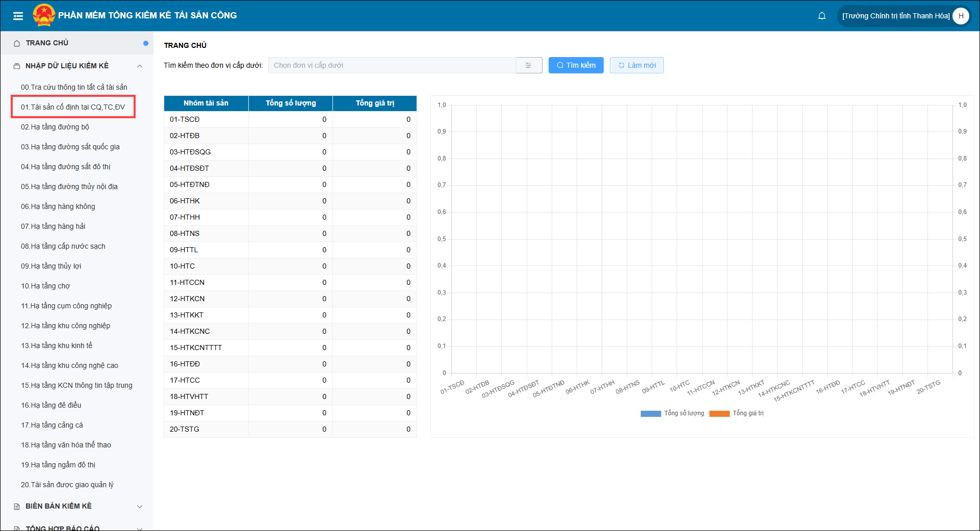Image resolution: width=980 pixels, height=531 pixels.
Task: Click the Vietnam national emblem logo
Action: [44, 15]
